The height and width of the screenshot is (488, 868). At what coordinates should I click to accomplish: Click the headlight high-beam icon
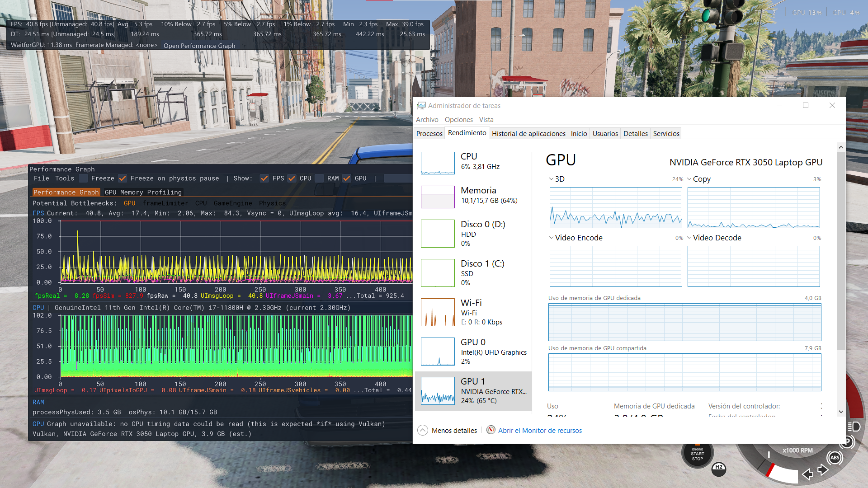pyautogui.click(x=854, y=427)
